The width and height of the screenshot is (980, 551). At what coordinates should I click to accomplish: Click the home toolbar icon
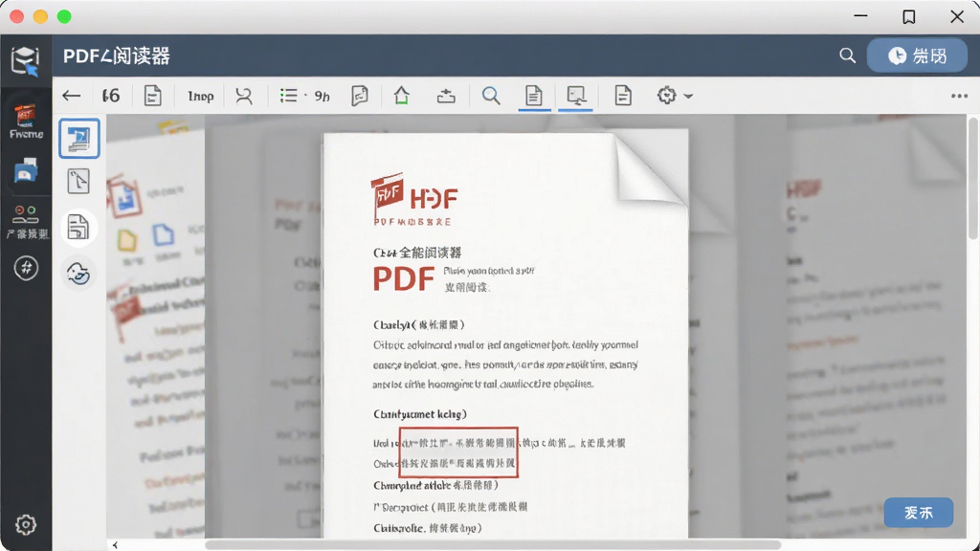coord(402,96)
